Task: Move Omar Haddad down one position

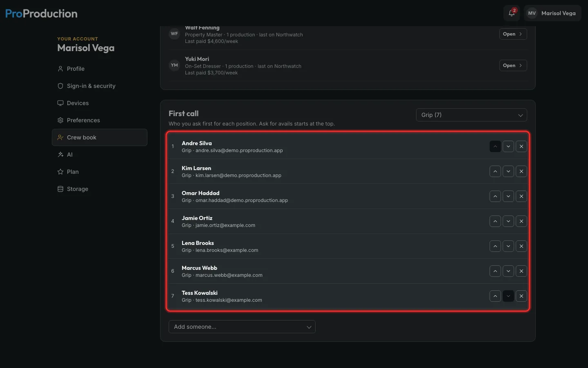Action: coord(508,196)
